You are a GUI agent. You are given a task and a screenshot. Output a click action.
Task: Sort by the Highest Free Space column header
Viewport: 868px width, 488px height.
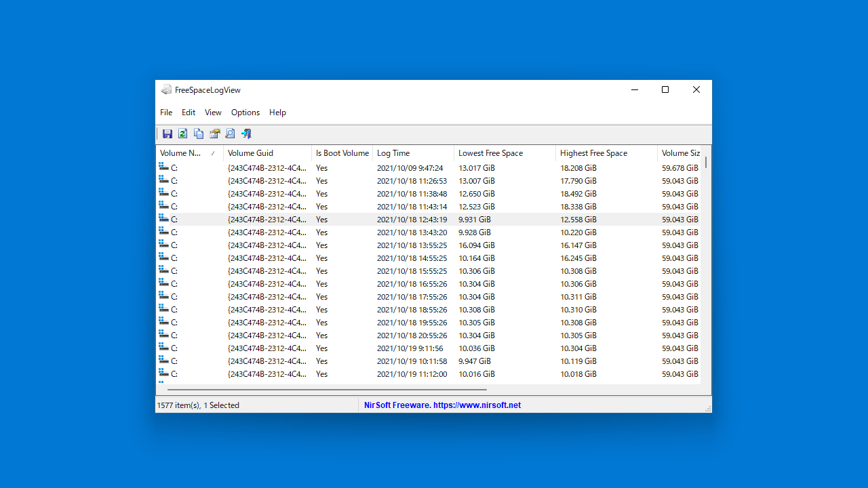(607, 153)
